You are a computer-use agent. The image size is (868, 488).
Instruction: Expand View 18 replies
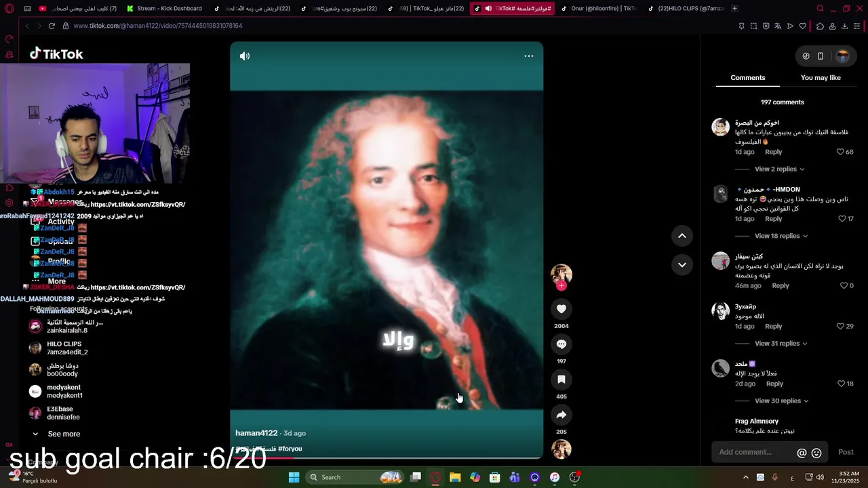[x=781, y=236]
